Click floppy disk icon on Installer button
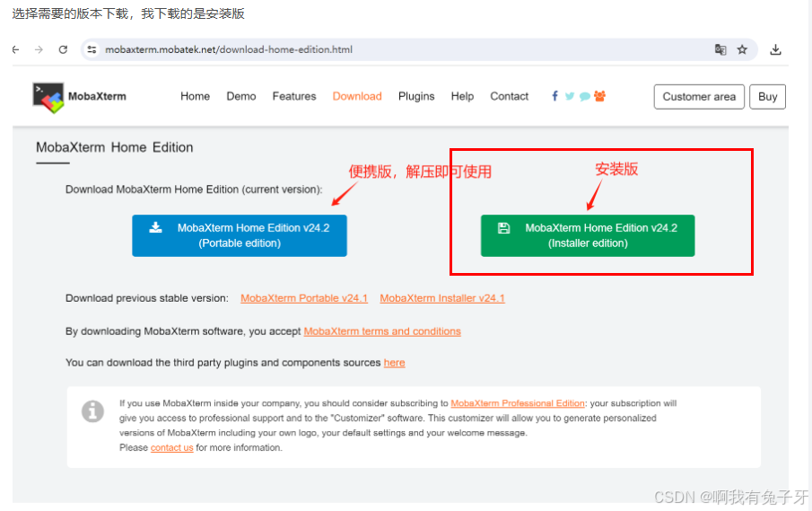Screen dimensions: 812x511 click(x=504, y=228)
